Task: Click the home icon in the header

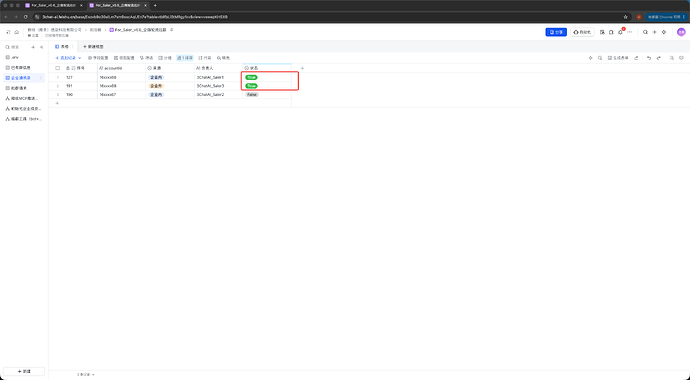Action: pyautogui.click(x=17, y=32)
